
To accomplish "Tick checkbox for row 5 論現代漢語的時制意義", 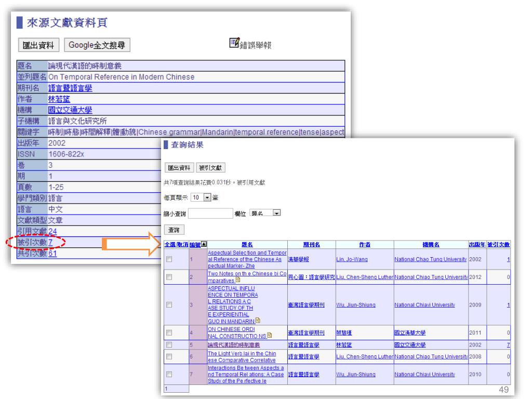I will [x=169, y=345].
